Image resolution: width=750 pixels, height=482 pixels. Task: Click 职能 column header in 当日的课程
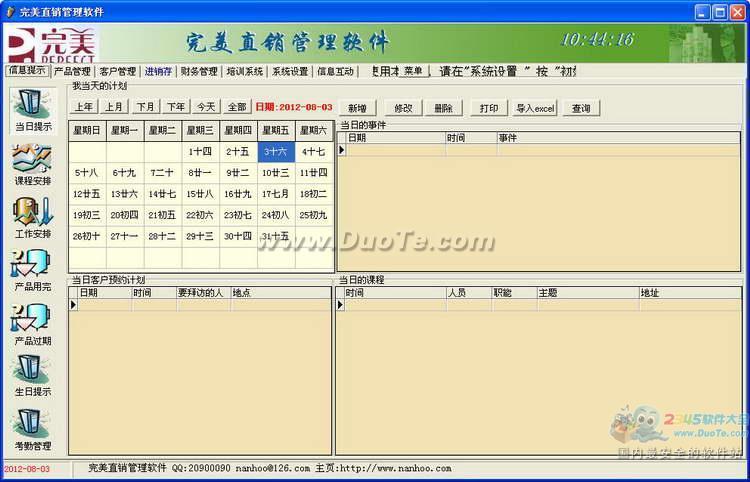coord(515,293)
